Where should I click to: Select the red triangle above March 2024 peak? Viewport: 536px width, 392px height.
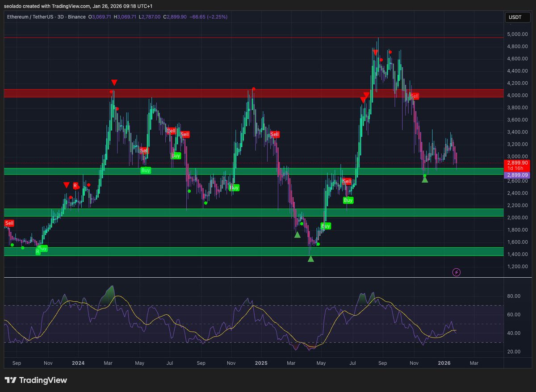(114, 83)
